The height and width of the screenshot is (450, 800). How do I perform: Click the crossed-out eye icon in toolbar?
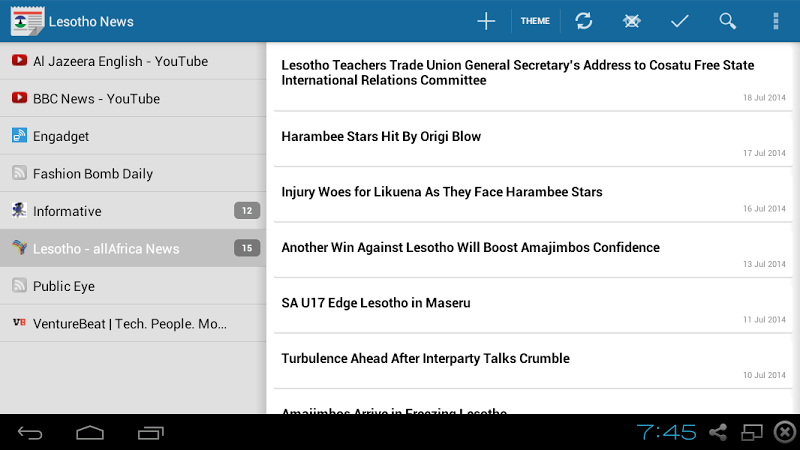pos(631,21)
